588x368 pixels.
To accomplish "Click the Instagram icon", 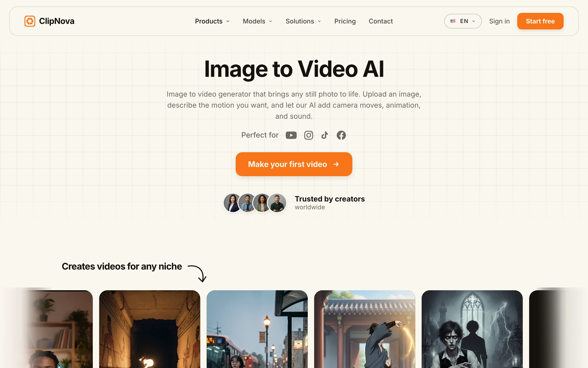I will [x=308, y=135].
